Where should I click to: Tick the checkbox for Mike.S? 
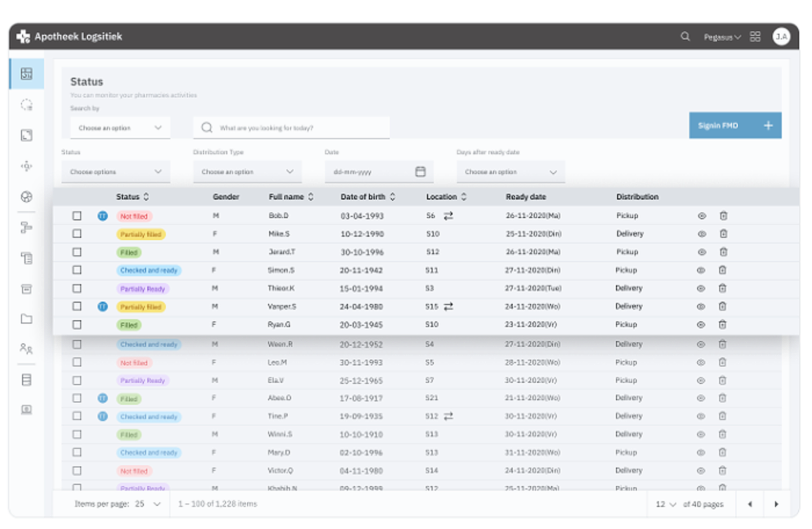pyautogui.click(x=77, y=234)
